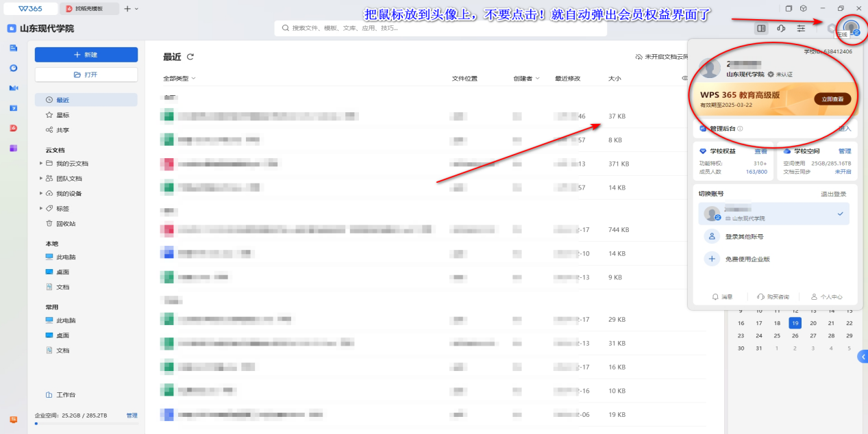
Task: Select the file row sized 371 KB
Action: point(423,164)
